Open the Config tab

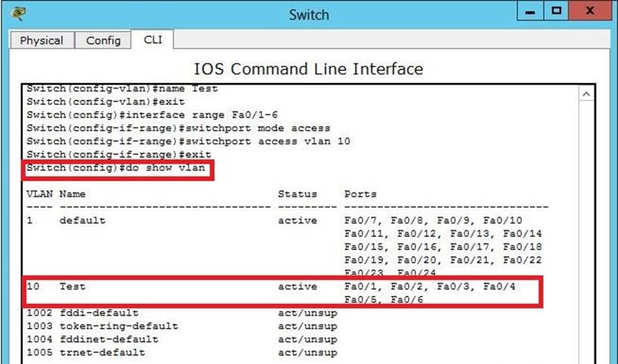point(104,41)
